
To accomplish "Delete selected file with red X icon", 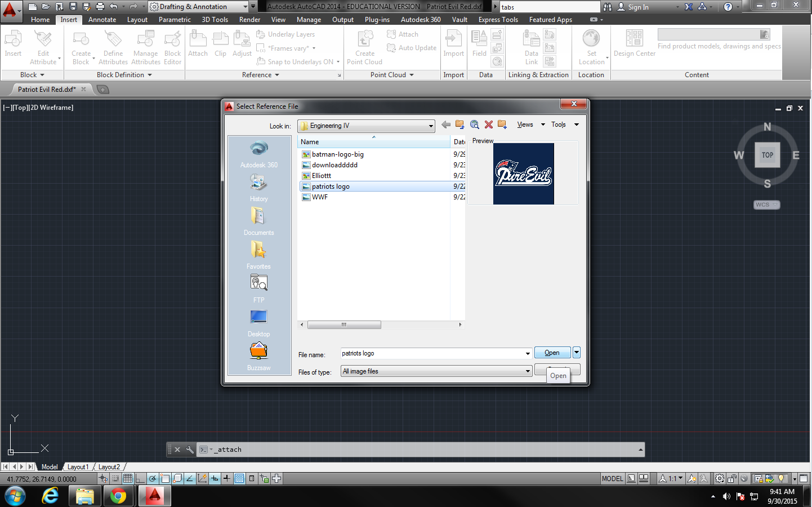I will (489, 124).
